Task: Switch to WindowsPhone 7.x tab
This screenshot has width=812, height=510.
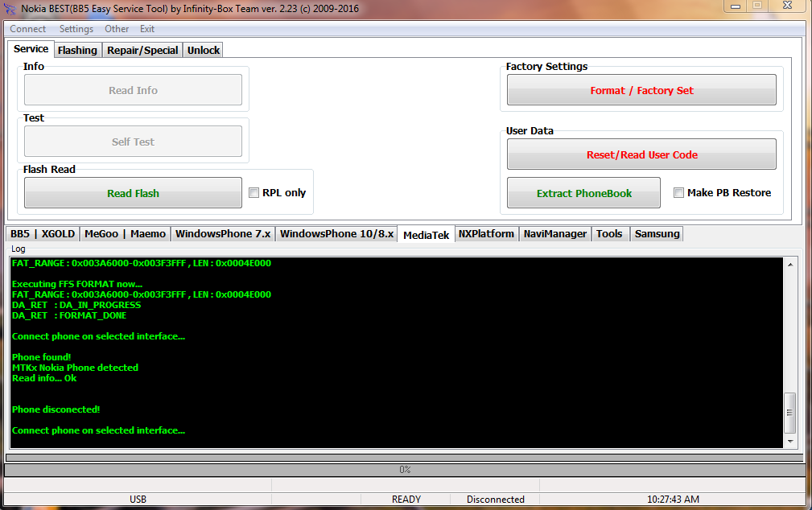Action: pyautogui.click(x=223, y=234)
